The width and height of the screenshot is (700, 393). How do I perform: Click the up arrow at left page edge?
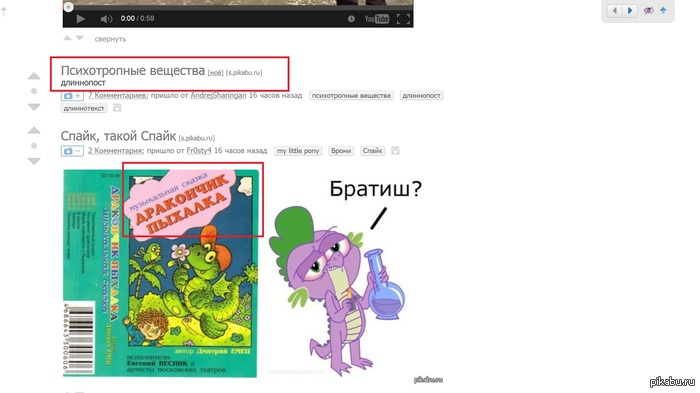[x=4, y=11]
